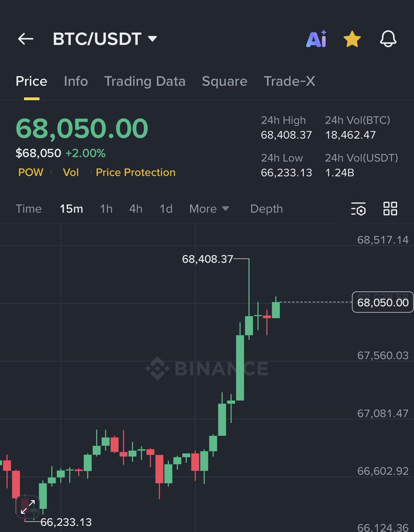Tap the +2.00% change value
Viewport: 414px width, 532px height.
click(86, 154)
